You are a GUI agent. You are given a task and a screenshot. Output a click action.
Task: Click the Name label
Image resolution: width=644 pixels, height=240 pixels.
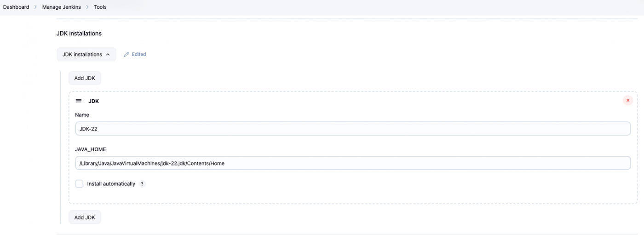tap(82, 115)
